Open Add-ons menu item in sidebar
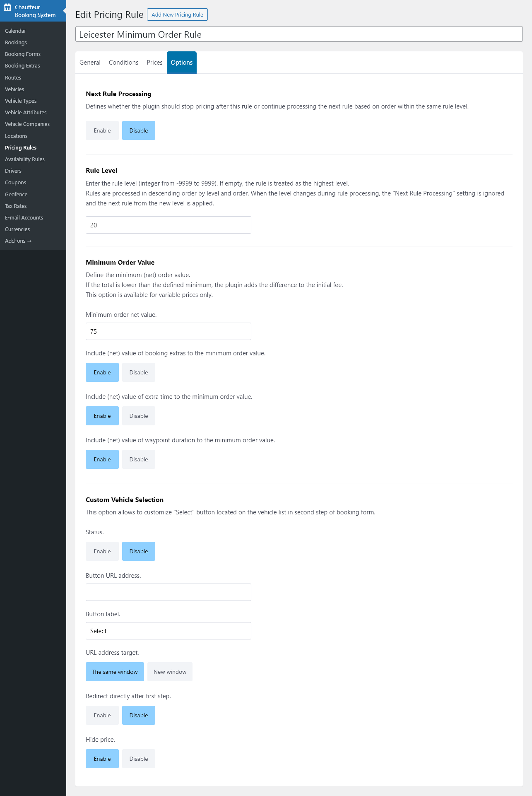 pyautogui.click(x=18, y=241)
